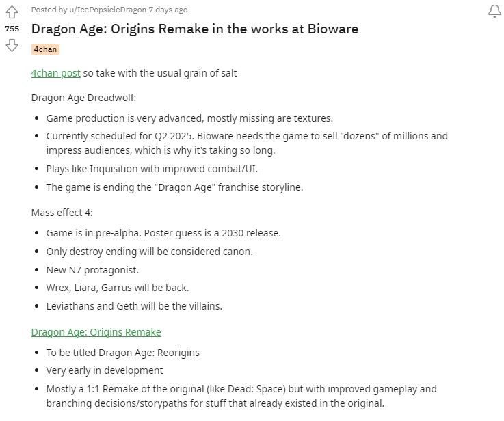Screen dimensions: 504x421
Task: Click the '7 days ago' timestamp
Action: pyautogui.click(x=168, y=10)
